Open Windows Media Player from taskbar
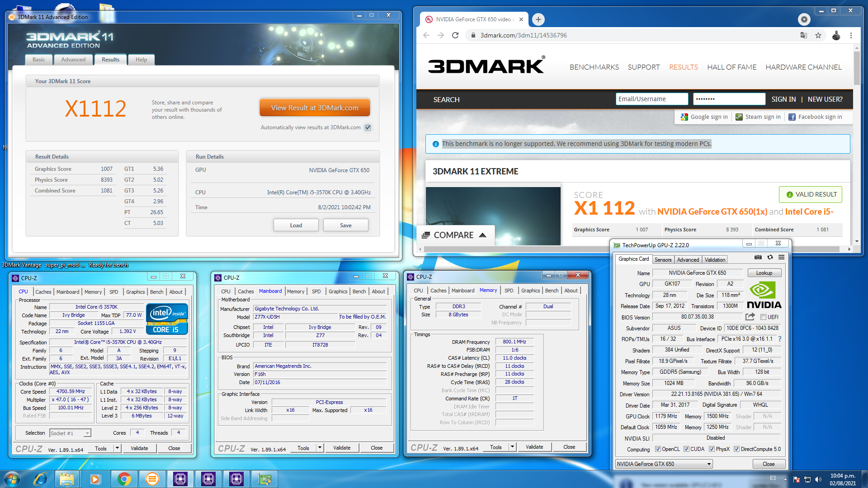868x488 pixels. click(x=95, y=479)
